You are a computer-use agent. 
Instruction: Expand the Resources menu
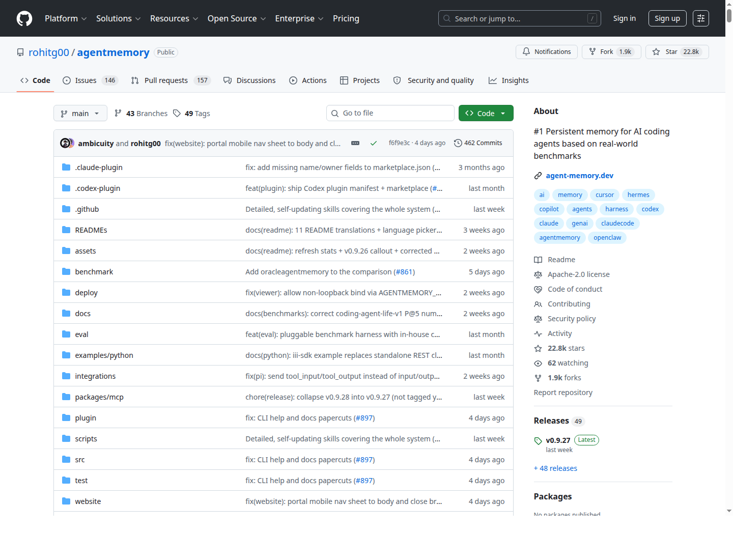[x=174, y=18]
